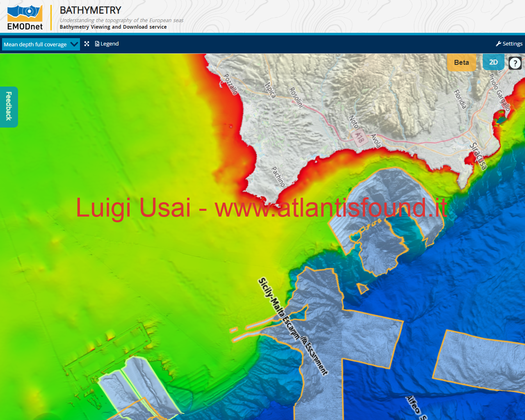Click the Pozzallo map label

[230, 84]
